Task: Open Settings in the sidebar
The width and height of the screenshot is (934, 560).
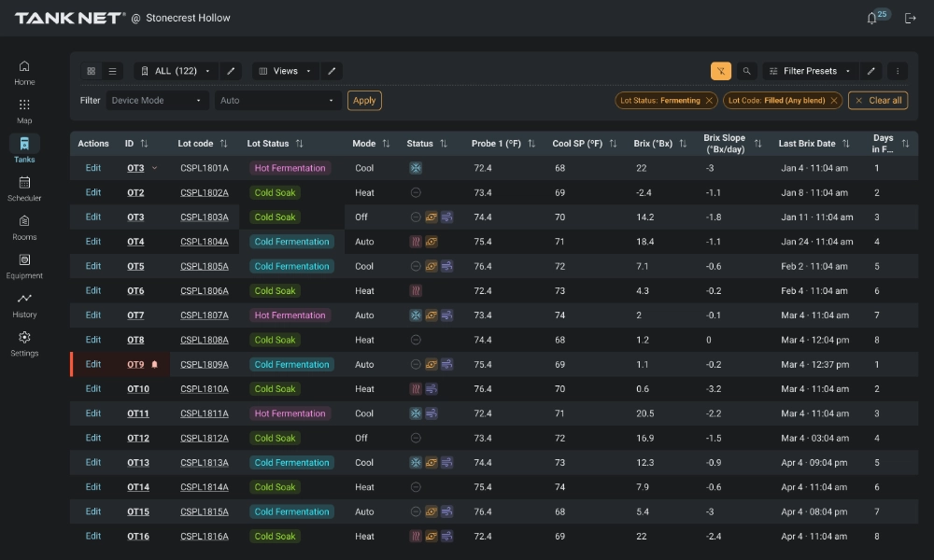Action: coord(24,343)
